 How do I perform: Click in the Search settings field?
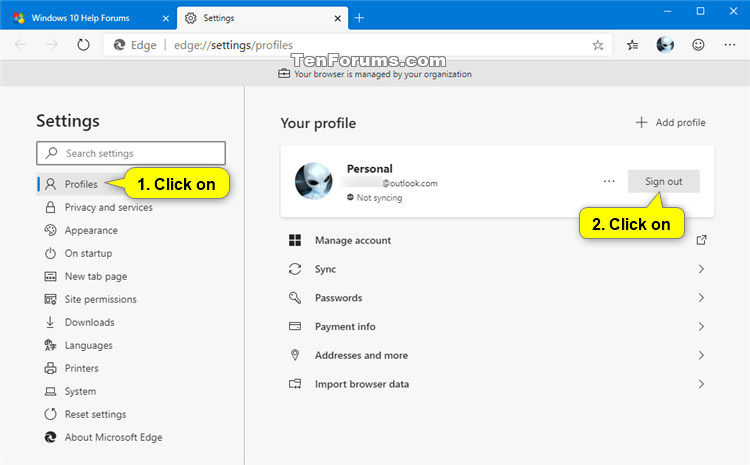131,153
